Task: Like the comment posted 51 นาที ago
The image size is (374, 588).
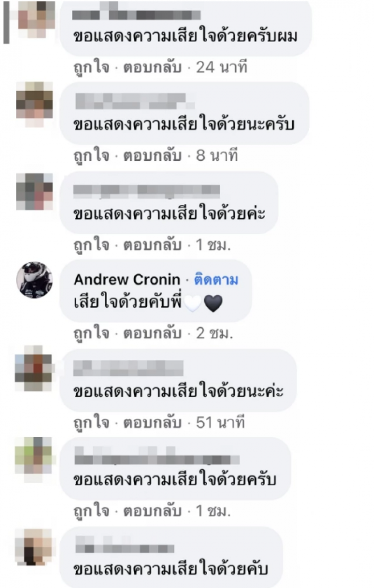Action: point(92,423)
